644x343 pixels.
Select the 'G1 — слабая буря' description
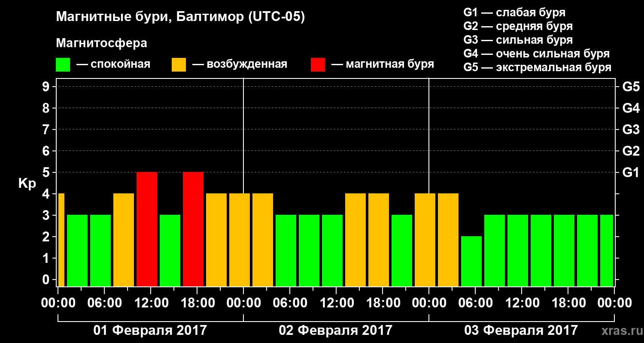click(x=514, y=12)
